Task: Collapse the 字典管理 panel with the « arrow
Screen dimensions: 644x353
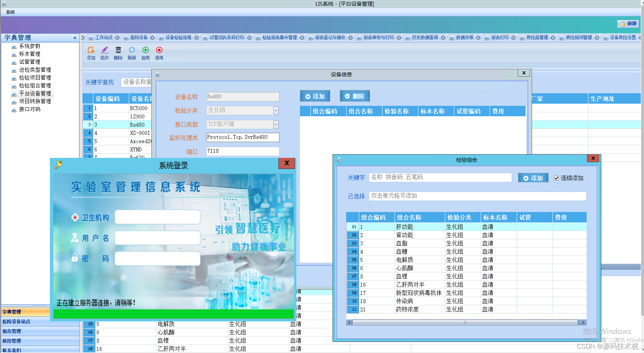Action: pos(75,38)
